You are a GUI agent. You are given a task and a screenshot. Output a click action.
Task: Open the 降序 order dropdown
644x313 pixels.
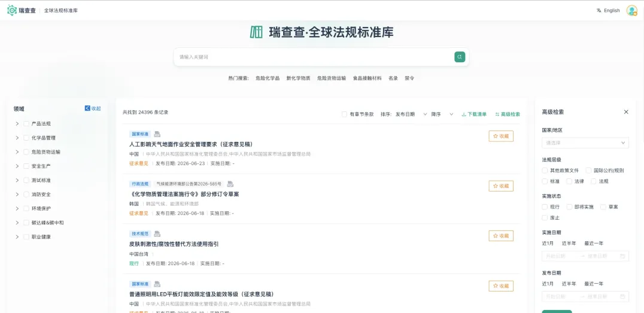click(x=442, y=114)
